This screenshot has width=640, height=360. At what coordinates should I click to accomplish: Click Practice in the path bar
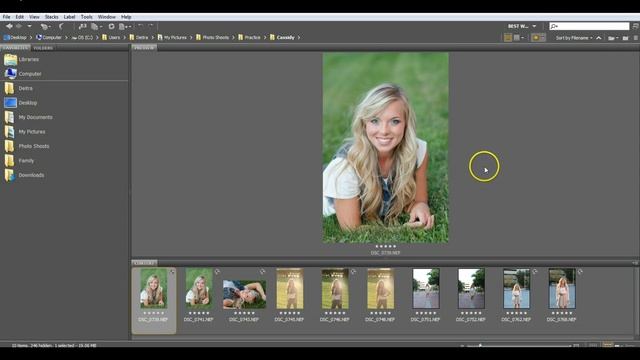pos(249,38)
